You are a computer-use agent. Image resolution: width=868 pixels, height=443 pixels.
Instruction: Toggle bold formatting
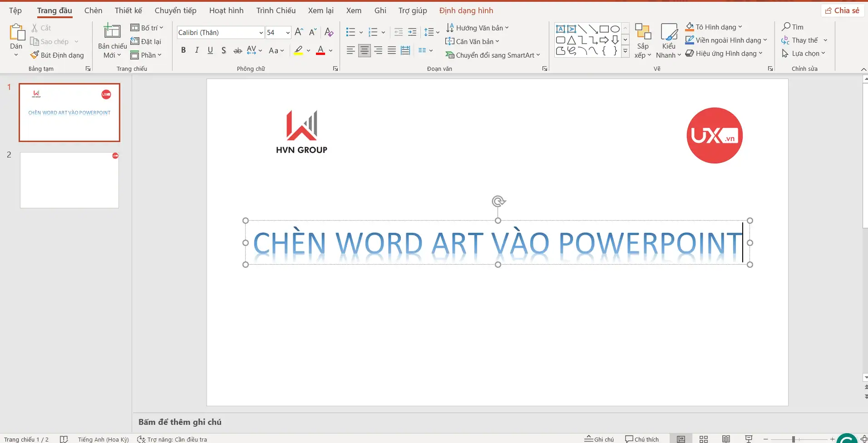[183, 50]
